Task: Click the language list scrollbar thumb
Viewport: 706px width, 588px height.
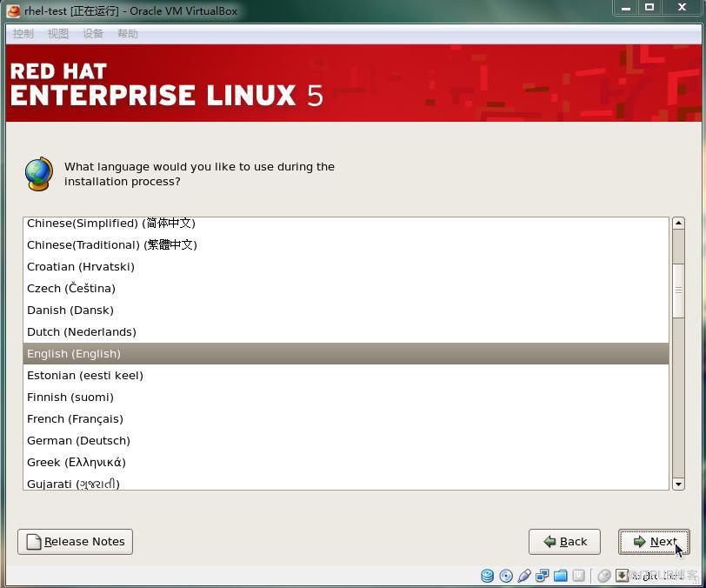Action: [x=678, y=291]
